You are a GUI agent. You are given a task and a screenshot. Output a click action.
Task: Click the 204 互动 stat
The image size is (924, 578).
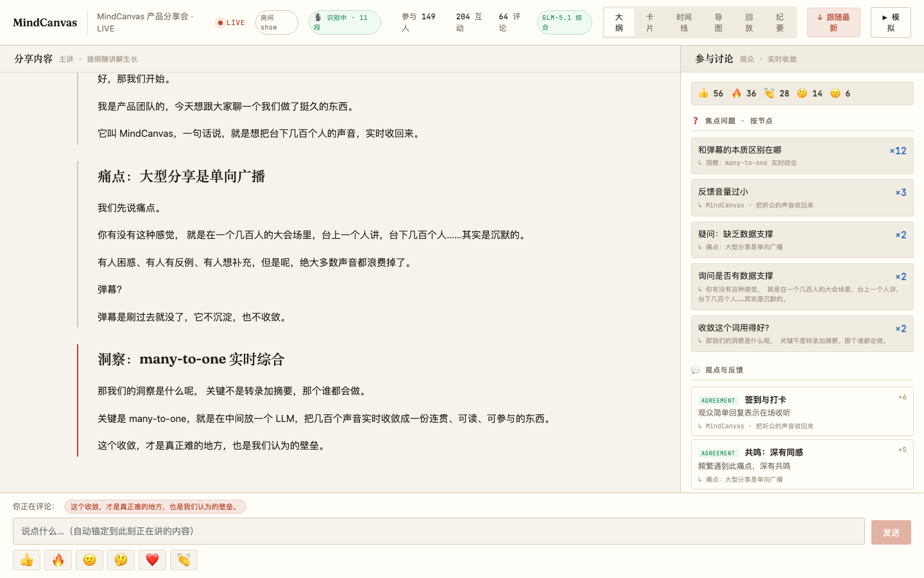469,22
